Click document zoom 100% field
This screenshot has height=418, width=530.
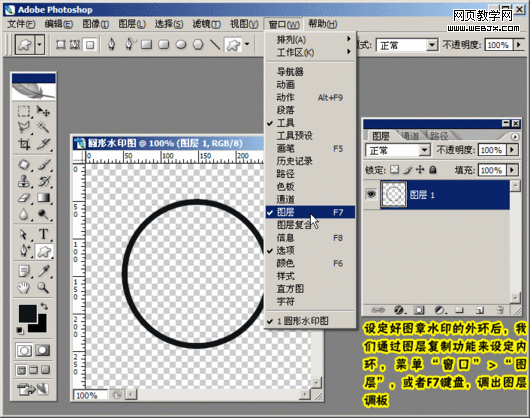(90, 395)
